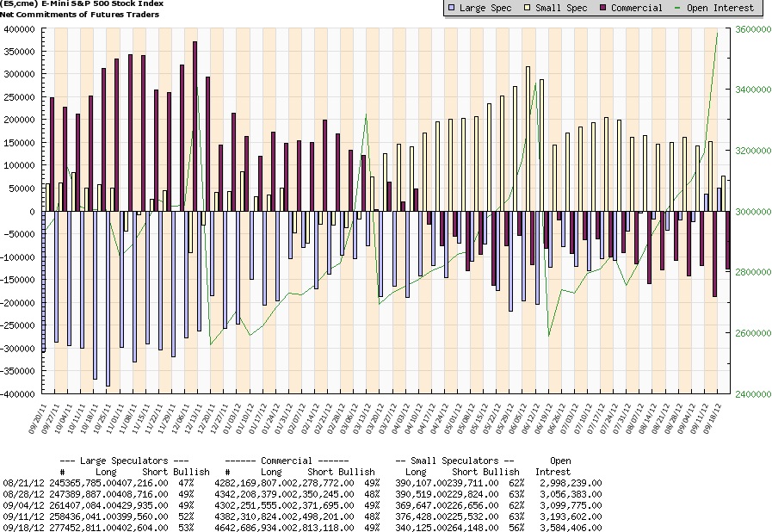Click the 50000 left axis label
Screen dimensions: 772x532
[22, 189]
